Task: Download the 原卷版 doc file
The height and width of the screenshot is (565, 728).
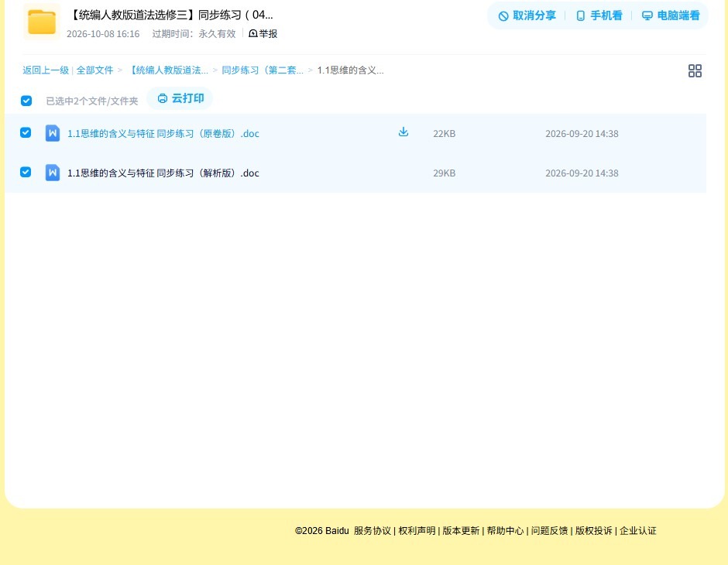Action: tap(403, 132)
